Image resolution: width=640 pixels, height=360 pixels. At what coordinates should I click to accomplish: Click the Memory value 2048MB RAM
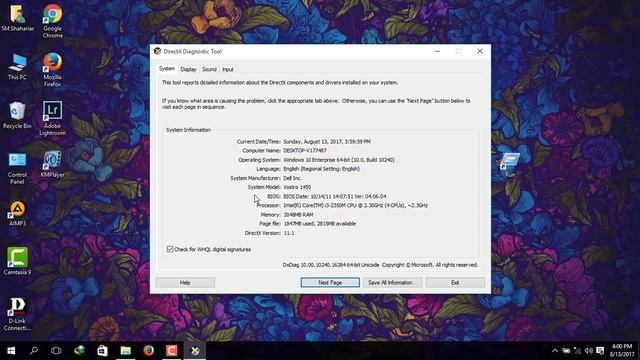click(x=298, y=215)
